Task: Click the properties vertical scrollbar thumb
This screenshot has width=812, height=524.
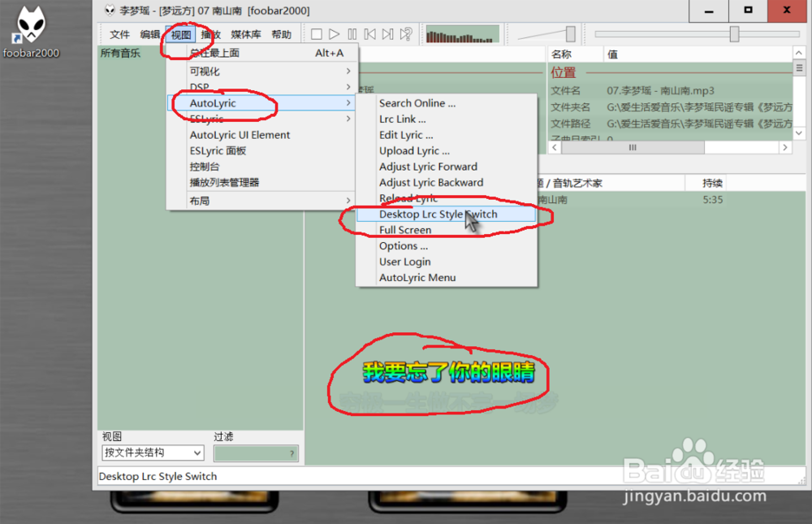Action: pyautogui.click(x=799, y=68)
